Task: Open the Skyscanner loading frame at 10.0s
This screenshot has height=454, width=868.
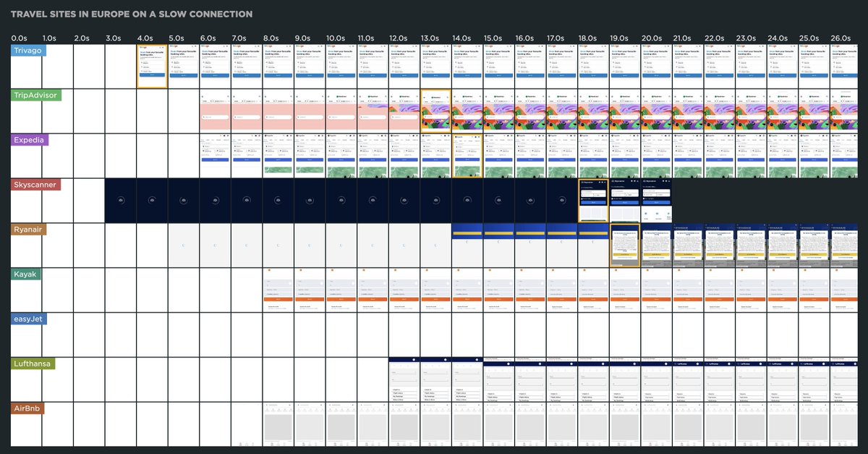Action: [x=341, y=201]
